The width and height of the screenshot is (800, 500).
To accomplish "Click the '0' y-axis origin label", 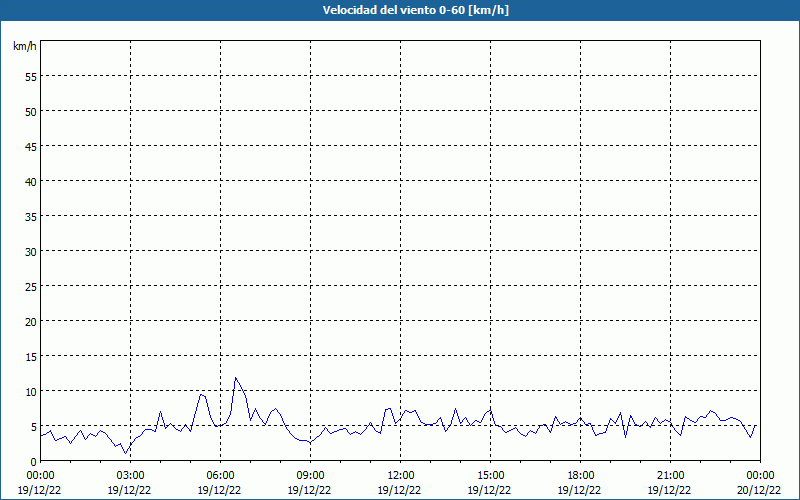I will pyautogui.click(x=34, y=462).
